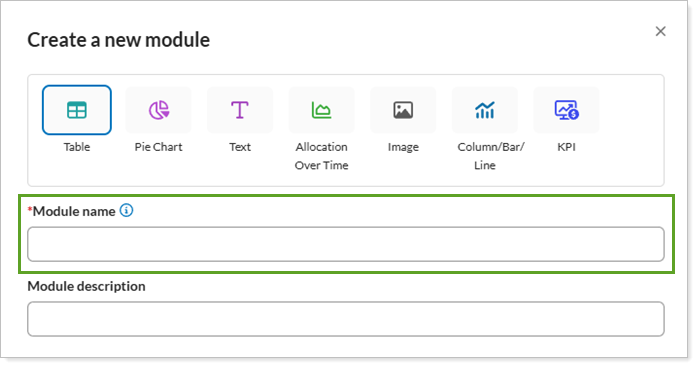Close the Create a new module dialog
697x367 pixels.
click(661, 31)
